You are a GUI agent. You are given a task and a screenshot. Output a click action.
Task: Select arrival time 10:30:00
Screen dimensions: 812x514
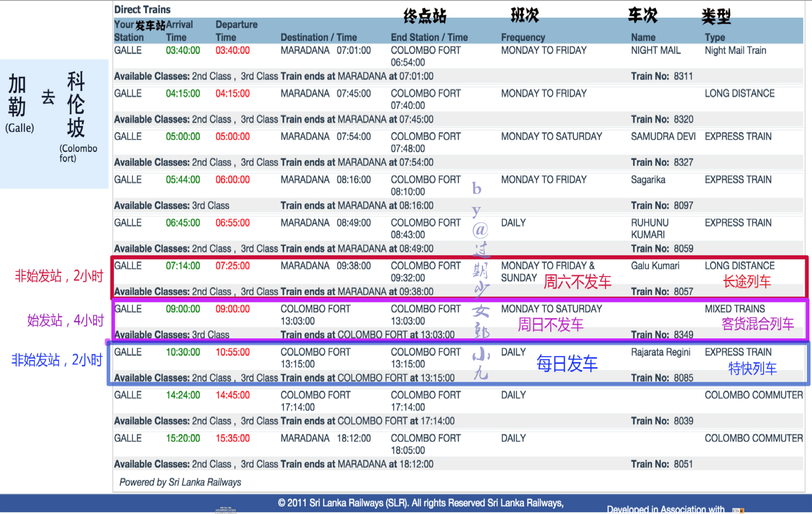click(183, 352)
